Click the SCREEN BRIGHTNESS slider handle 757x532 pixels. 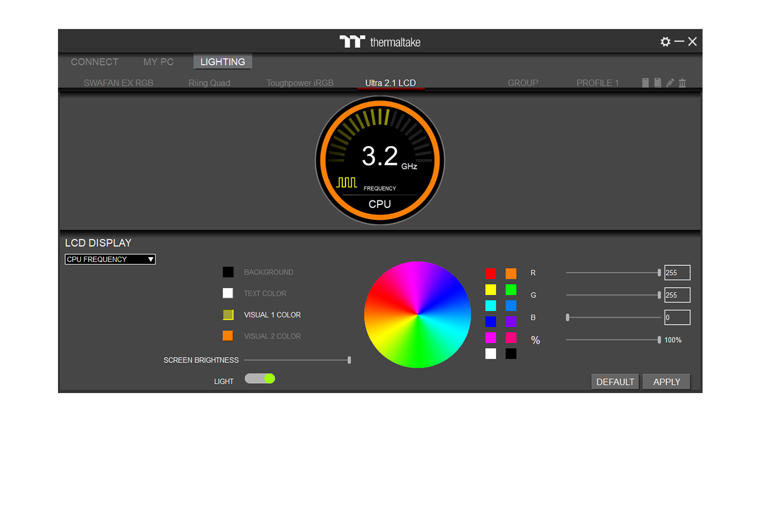pos(350,360)
